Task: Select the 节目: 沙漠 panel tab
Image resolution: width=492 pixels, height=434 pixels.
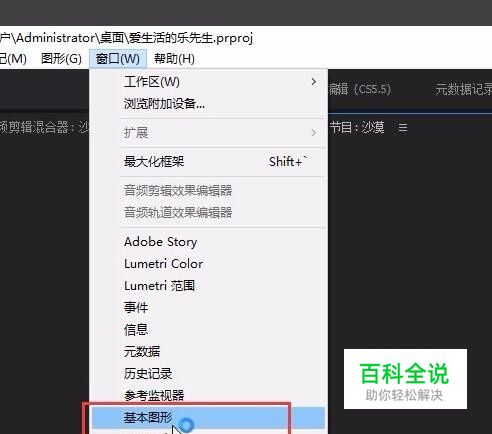Action: [357, 127]
